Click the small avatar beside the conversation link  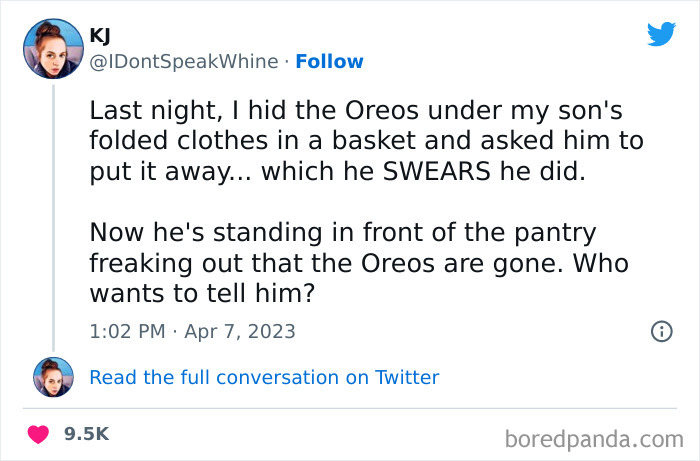tap(53, 377)
